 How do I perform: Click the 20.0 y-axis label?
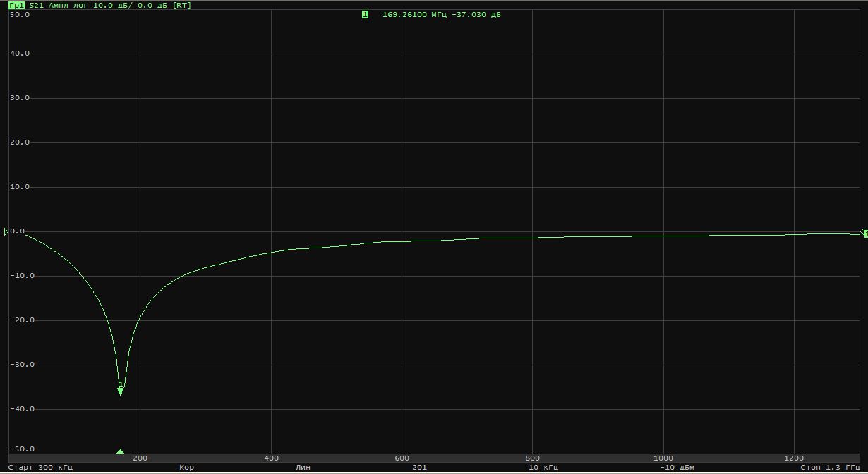pyautogui.click(x=19, y=142)
